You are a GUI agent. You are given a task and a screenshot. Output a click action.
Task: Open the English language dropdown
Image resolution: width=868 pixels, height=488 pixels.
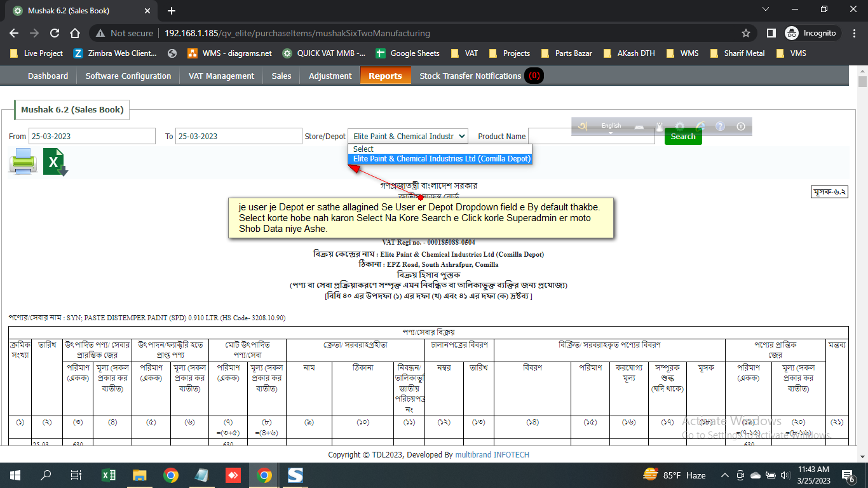(611, 127)
